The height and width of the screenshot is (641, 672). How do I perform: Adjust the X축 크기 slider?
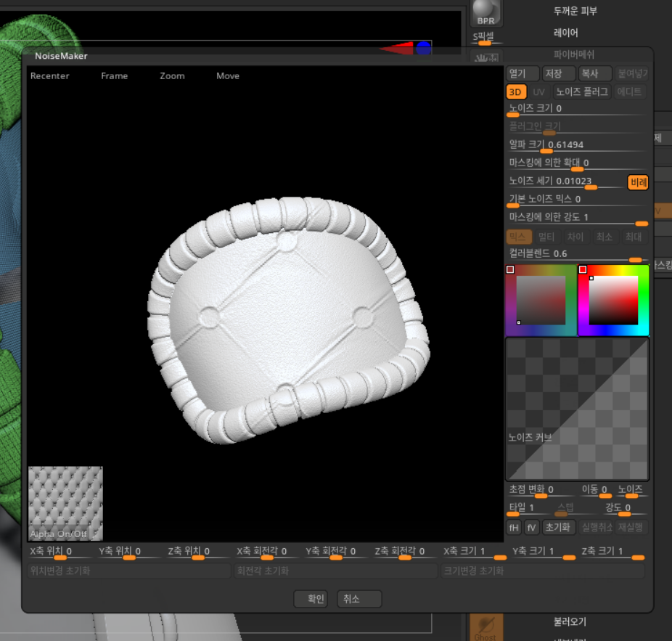[474, 552]
